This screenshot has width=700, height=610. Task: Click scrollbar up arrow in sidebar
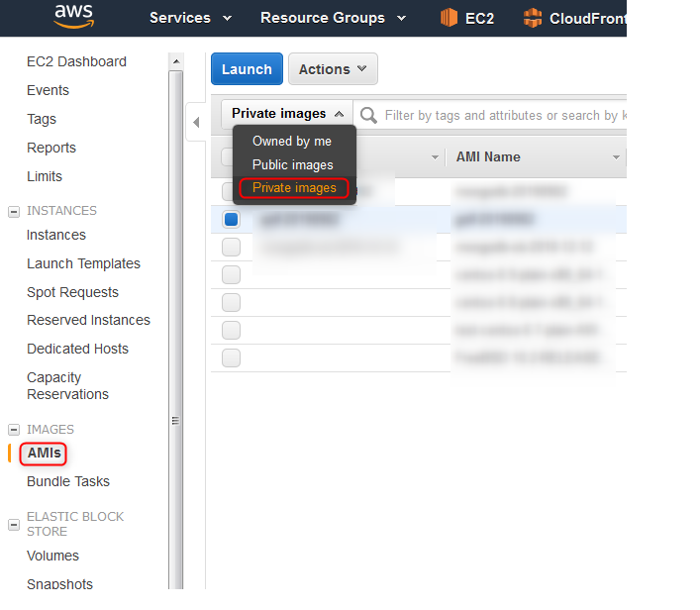[176, 61]
